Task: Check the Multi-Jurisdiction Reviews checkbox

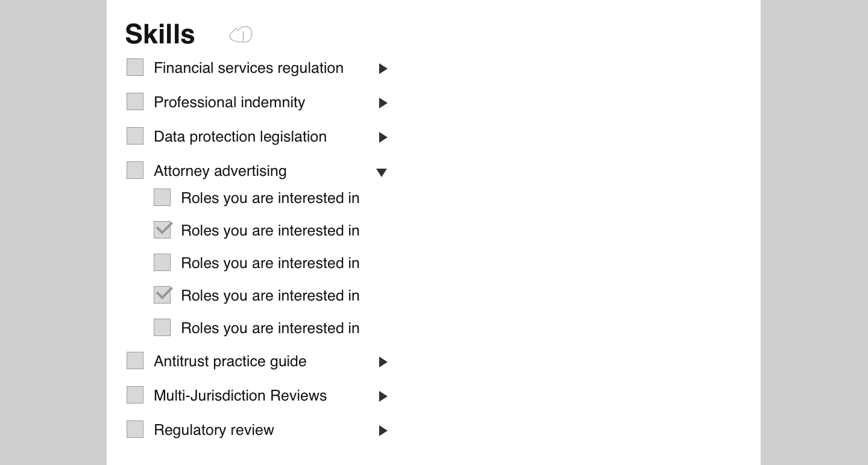Action: click(x=135, y=395)
